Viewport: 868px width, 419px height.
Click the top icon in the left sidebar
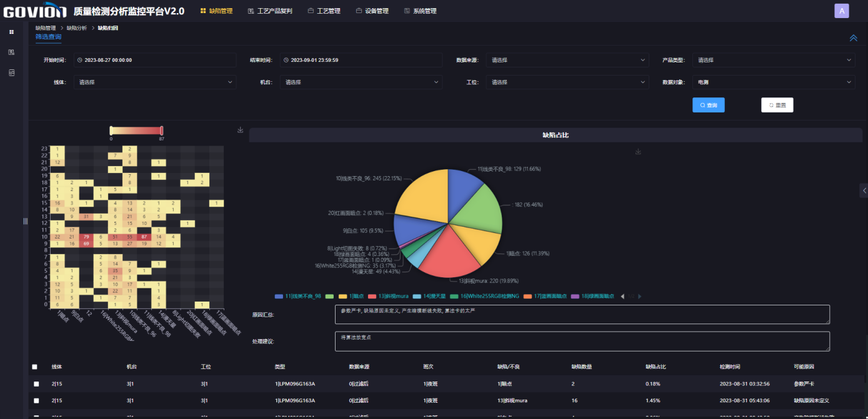pos(11,31)
